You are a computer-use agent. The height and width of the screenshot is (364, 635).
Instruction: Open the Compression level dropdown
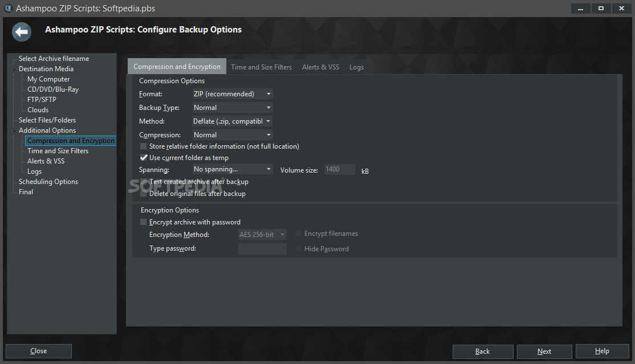[232, 135]
